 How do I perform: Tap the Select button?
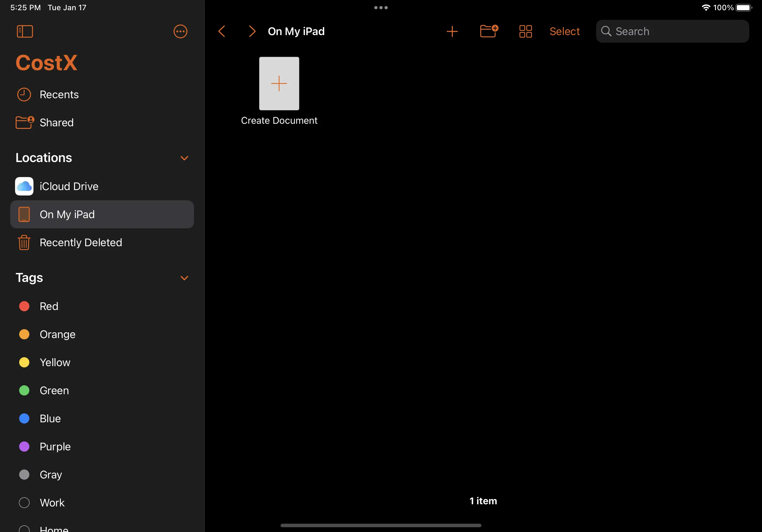click(x=564, y=31)
